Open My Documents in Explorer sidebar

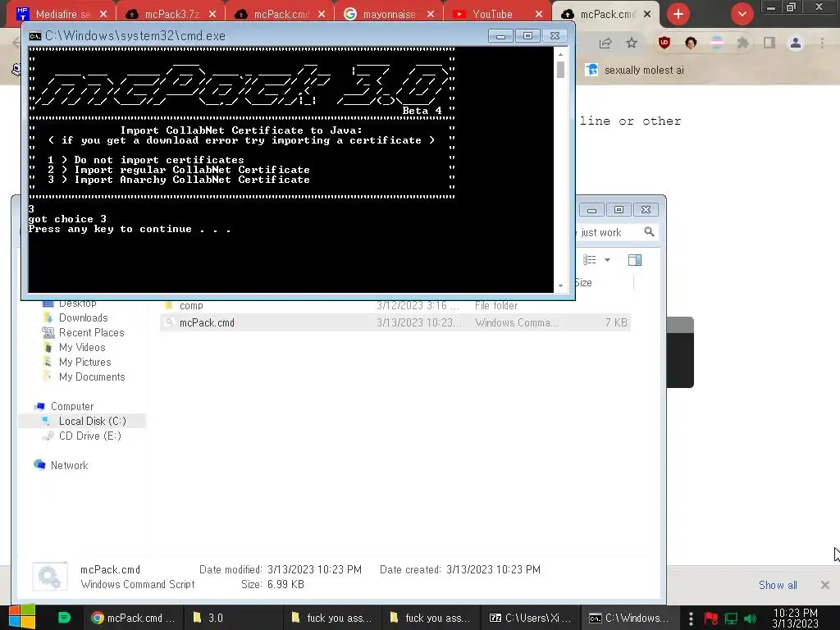point(92,377)
